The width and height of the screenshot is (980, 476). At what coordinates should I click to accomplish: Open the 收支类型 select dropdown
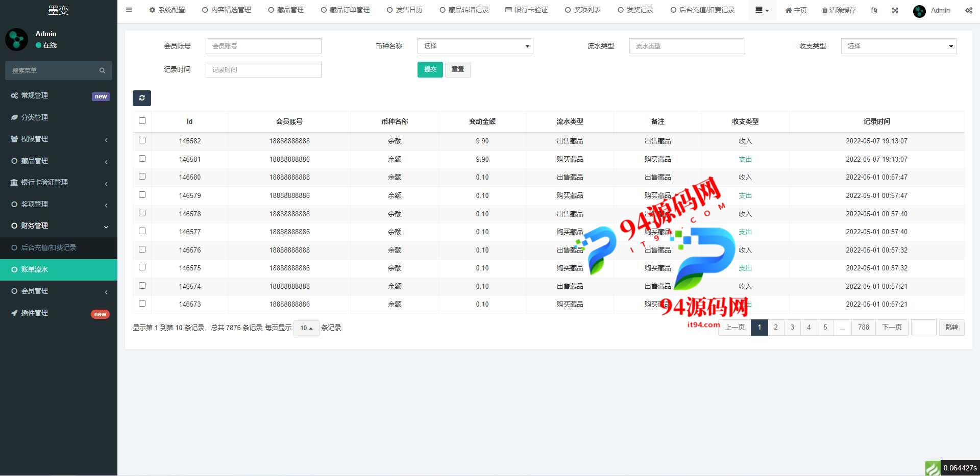pyautogui.click(x=899, y=46)
